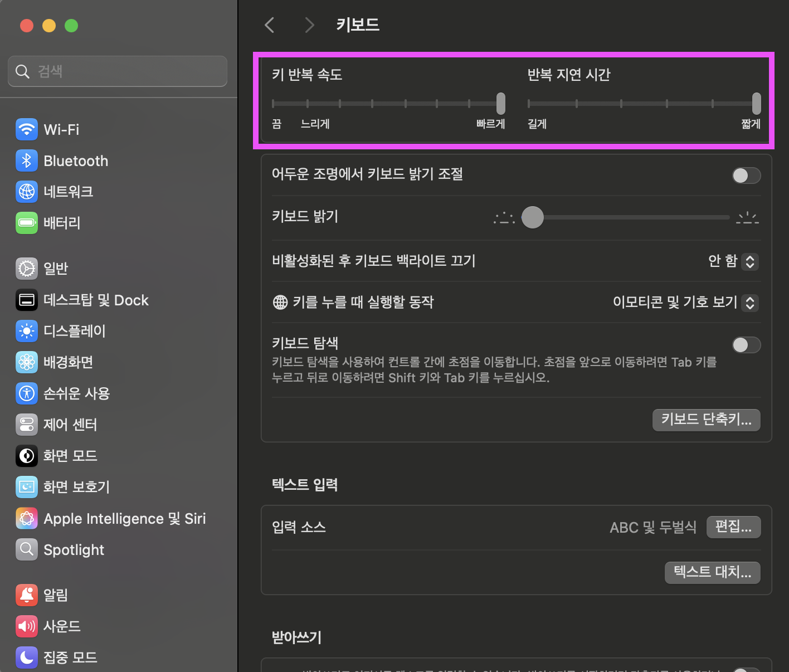
Task: Click the search magnifier icon
Action: tap(22, 71)
